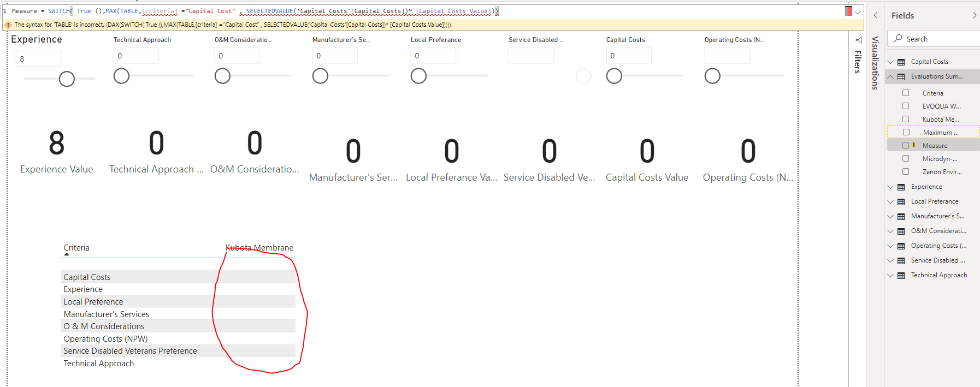Expand the Service Disabled table

tap(890, 260)
